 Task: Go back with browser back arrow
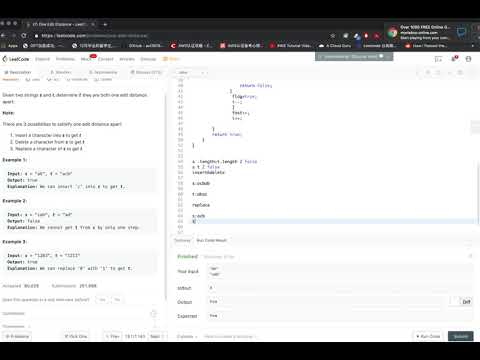coord(4,35)
